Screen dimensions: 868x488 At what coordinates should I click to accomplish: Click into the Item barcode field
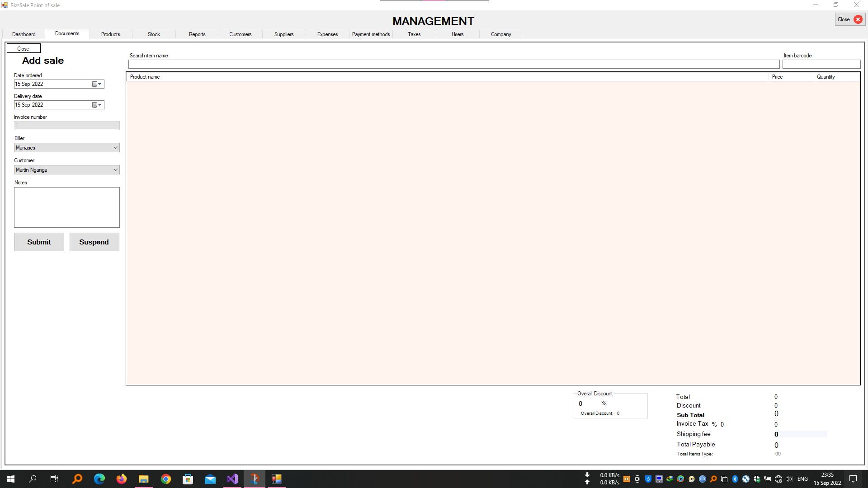pyautogui.click(x=821, y=65)
